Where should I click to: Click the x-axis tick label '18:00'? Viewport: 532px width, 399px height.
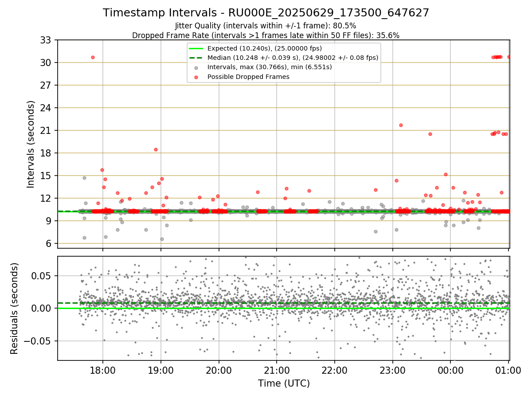[x=103, y=370]
